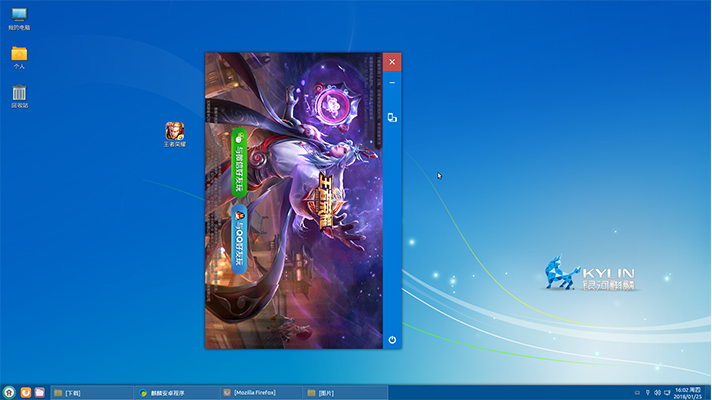Launch the orange shield app in taskbar
Viewport: 712px width, 400px height.
click(x=25, y=392)
